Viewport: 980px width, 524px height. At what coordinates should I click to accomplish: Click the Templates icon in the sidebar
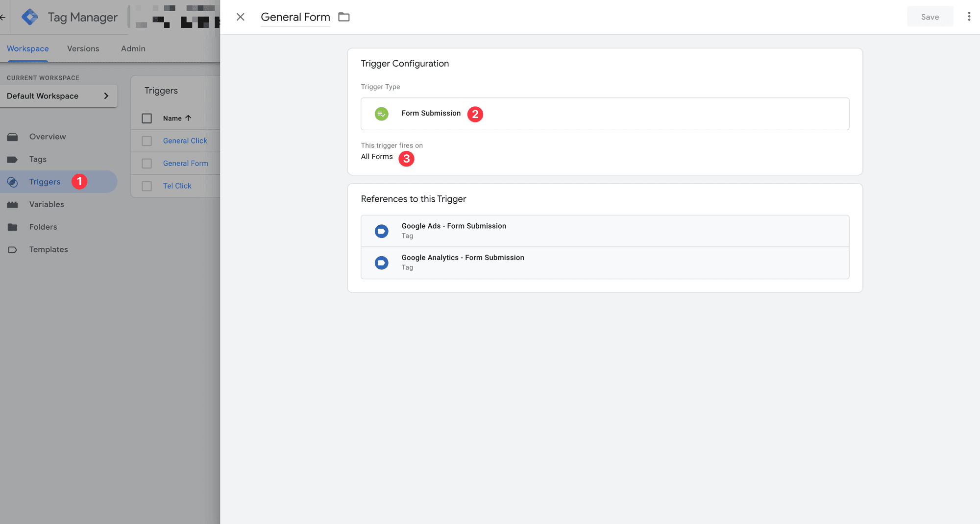point(13,250)
